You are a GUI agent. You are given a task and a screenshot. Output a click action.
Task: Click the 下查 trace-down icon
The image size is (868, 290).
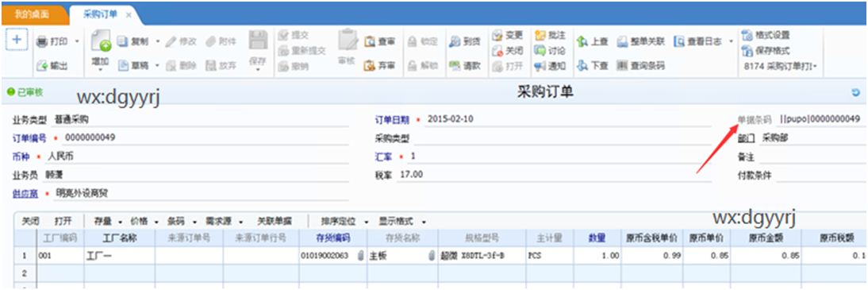coord(582,66)
